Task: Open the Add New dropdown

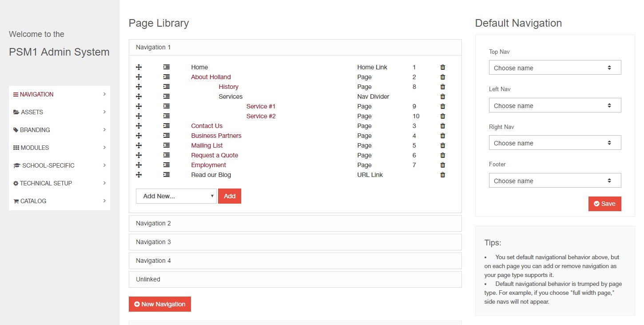Action: (176, 196)
